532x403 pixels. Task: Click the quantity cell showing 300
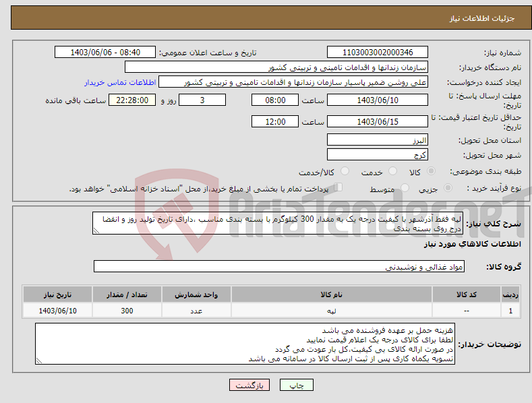[127, 311]
